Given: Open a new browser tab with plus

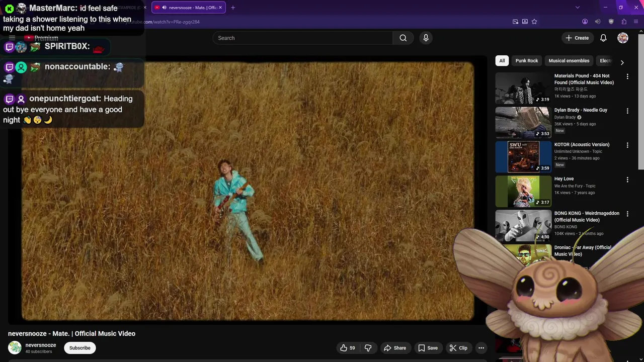Looking at the screenshot, I should (x=233, y=8).
